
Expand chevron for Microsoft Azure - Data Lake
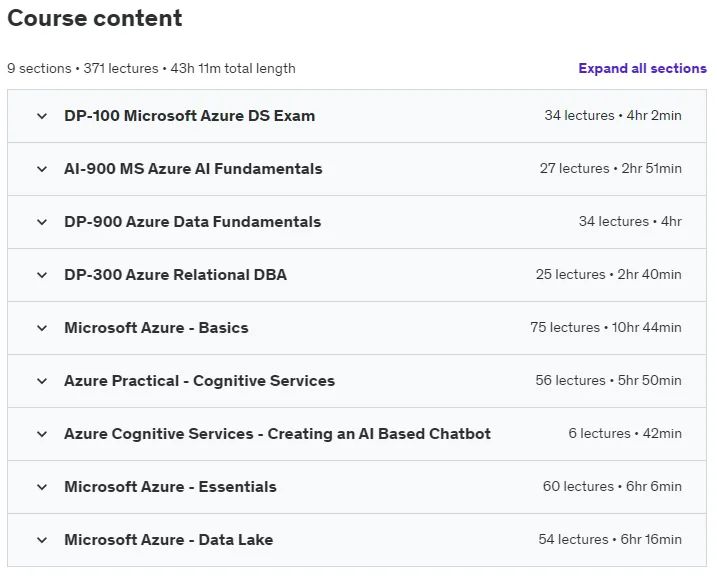42,541
